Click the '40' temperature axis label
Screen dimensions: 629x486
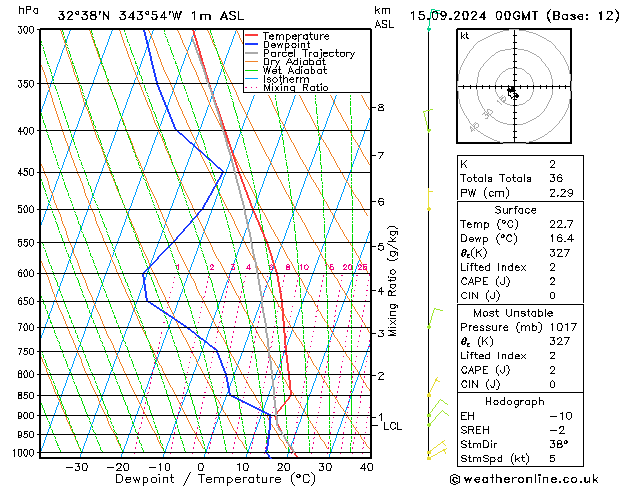pyautogui.click(x=367, y=467)
